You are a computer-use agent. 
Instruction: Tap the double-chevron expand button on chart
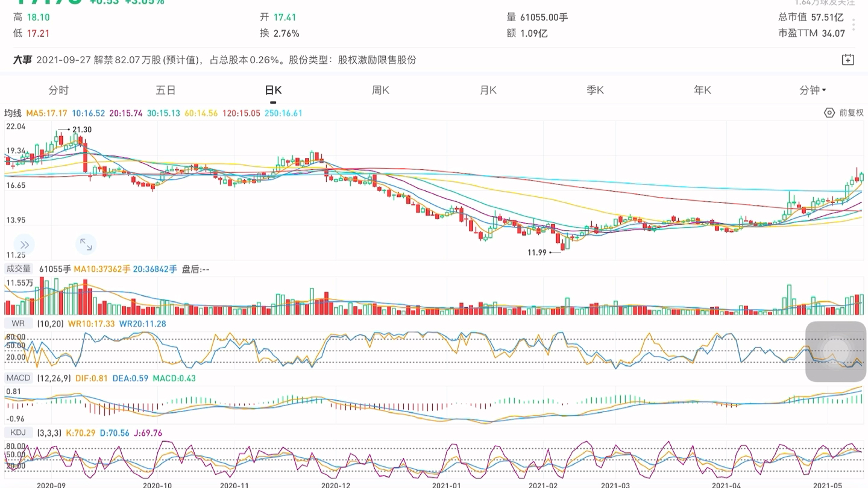(x=25, y=245)
